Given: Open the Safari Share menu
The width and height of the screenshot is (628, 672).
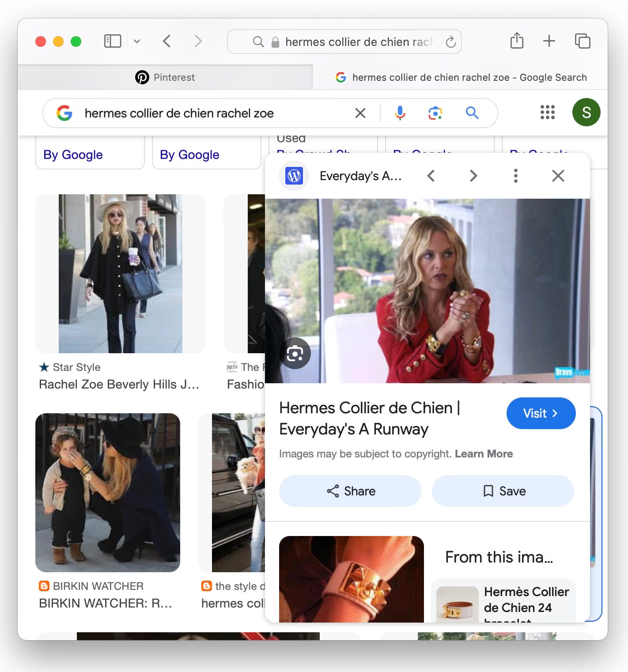Looking at the screenshot, I should [517, 41].
